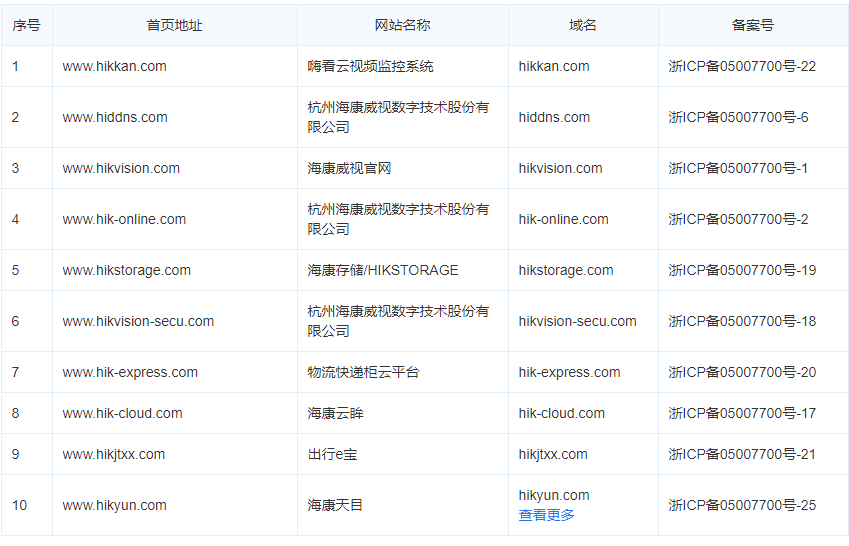
Task: Select site name 海康威视官网
Action: [x=349, y=168]
